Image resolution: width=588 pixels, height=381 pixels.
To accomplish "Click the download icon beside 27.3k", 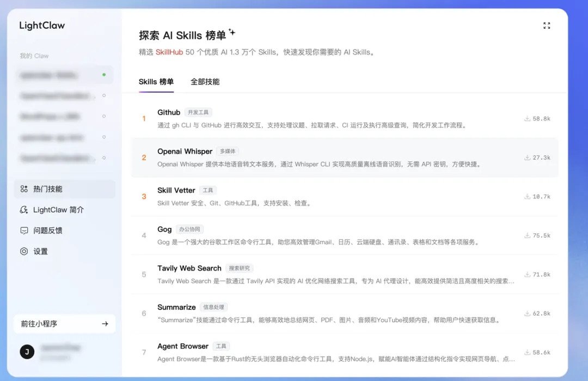I will pyautogui.click(x=527, y=158).
